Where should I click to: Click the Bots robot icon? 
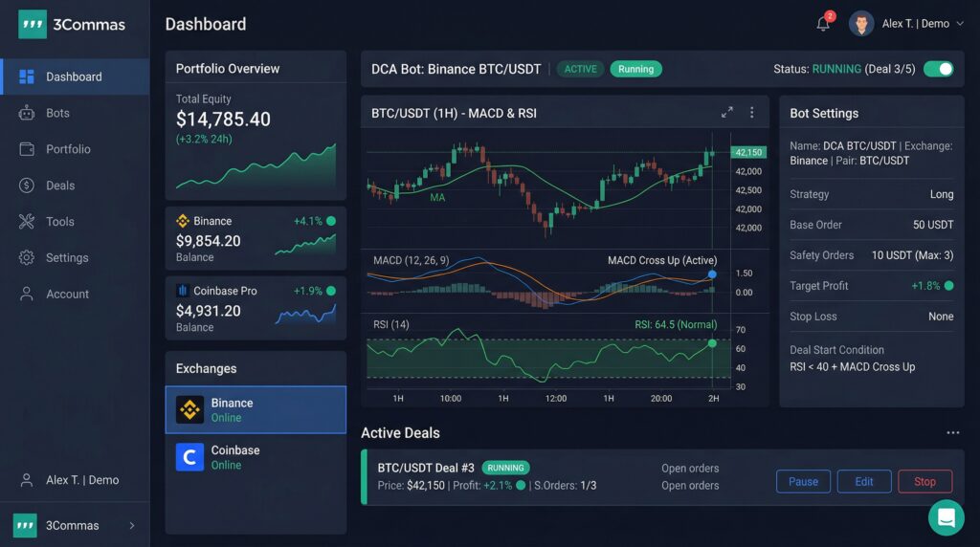pyautogui.click(x=26, y=113)
